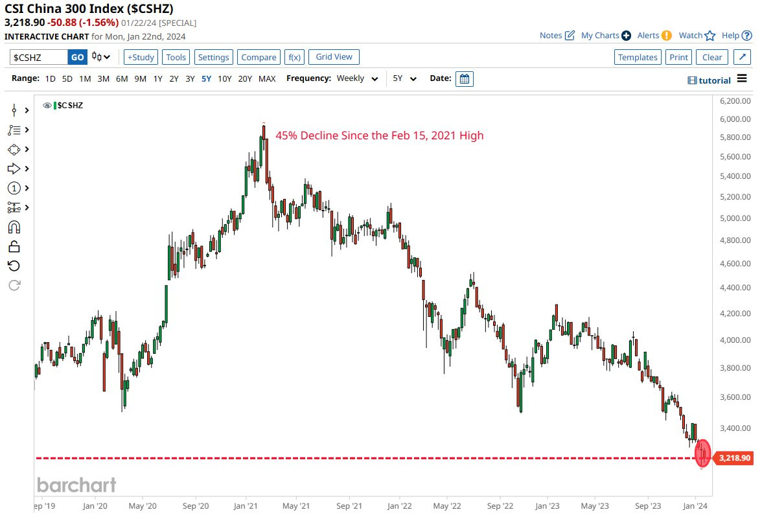
Task: Expand the 5Y period dropdown
Action: [404, 79]
